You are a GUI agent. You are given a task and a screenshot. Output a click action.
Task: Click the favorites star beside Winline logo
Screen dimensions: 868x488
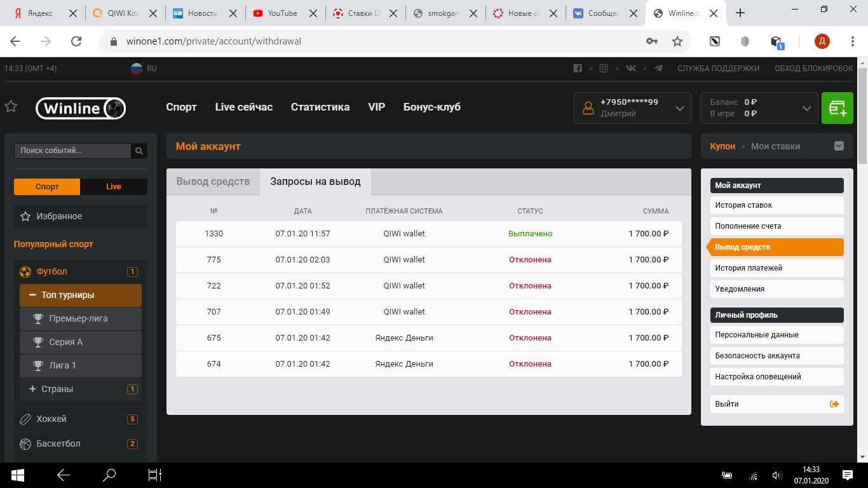(11, 107)
